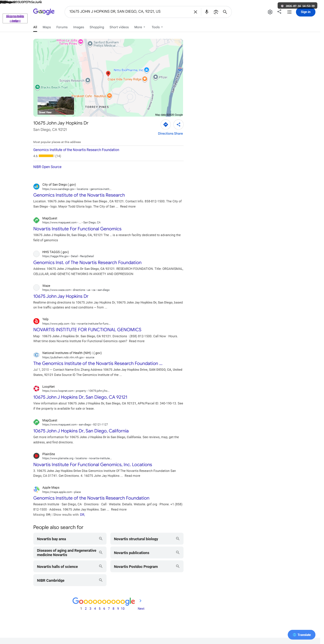Open Quick Settings gear icon
The image size is (324, 644).
click(270, 12)
